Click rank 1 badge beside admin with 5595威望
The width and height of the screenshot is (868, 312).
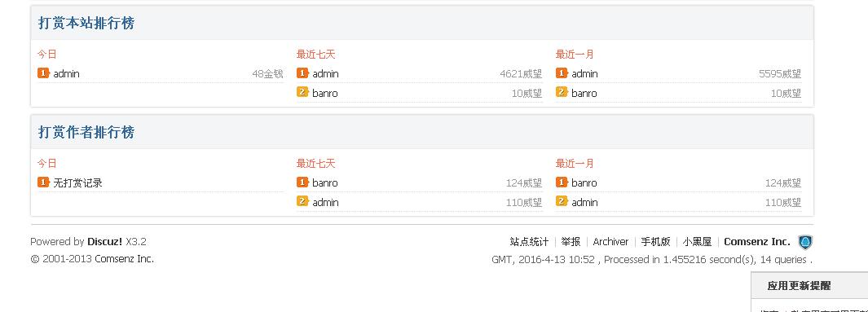562,73
